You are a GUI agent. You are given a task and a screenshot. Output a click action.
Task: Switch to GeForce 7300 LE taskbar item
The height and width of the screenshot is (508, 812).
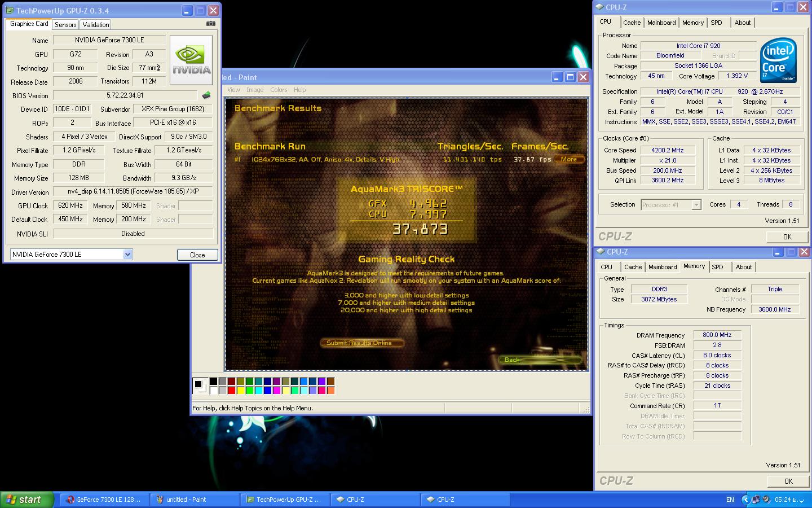pyautogui.click(x=104, y=500)
